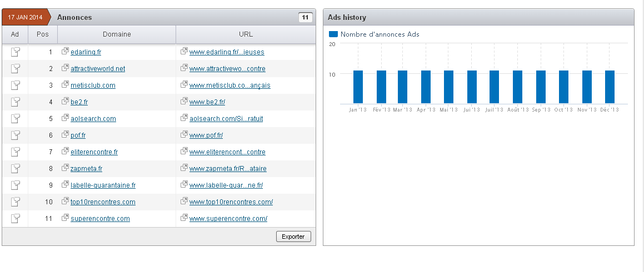
Task: Click the ads count badge showing 11
Action: 305,17
